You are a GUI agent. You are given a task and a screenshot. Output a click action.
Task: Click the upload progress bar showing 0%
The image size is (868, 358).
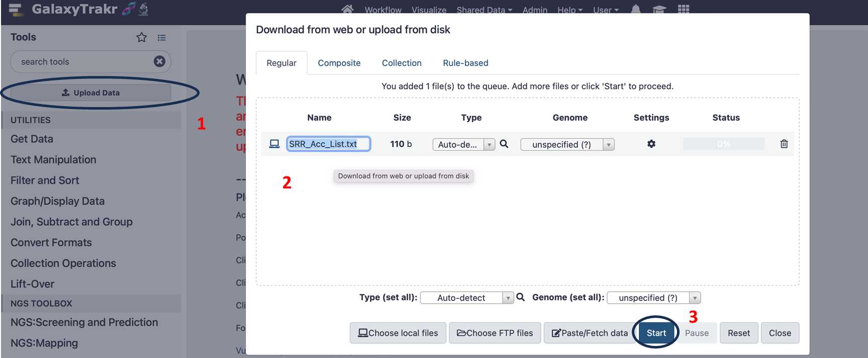[724, 144]
